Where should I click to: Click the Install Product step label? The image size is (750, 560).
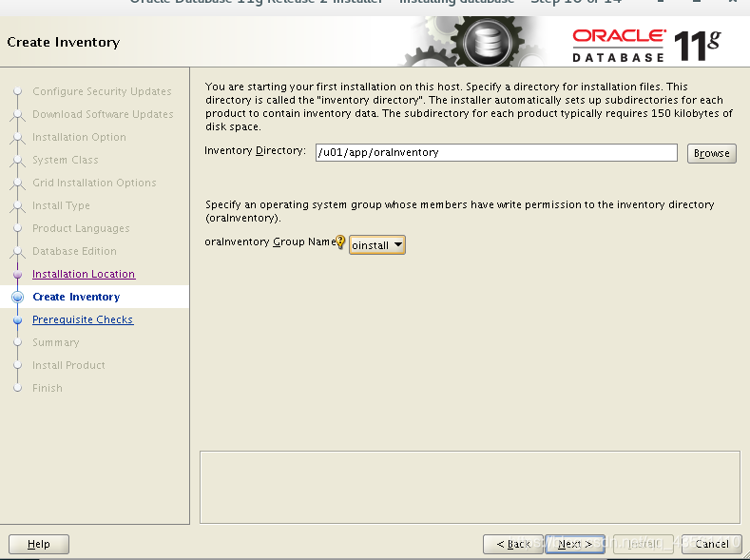tap(68, 365)
